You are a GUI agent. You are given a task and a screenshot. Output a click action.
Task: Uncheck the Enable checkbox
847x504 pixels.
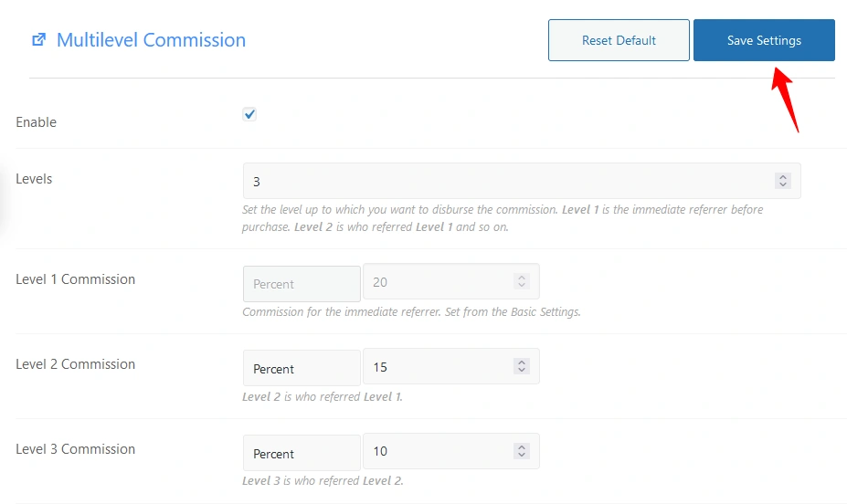249,114
